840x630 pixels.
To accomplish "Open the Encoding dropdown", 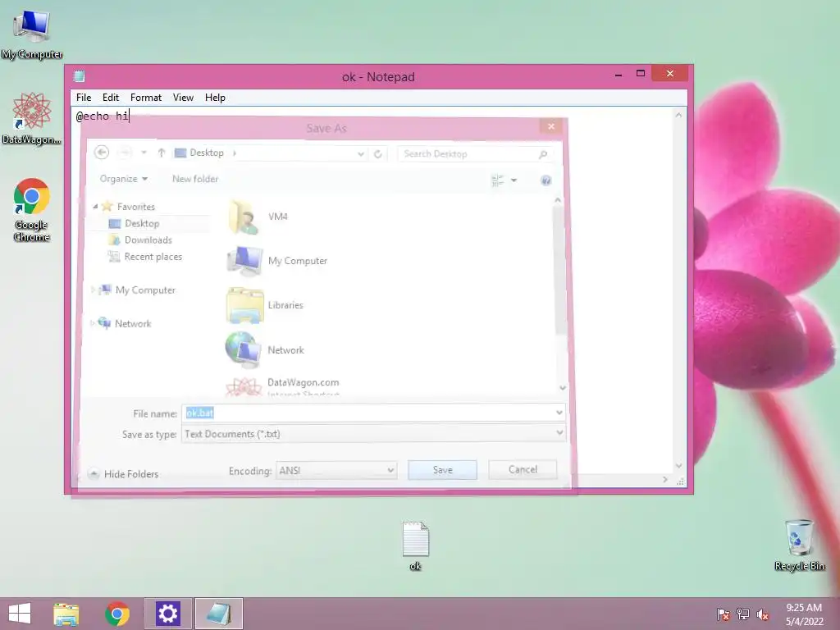I will coord(390,470).
